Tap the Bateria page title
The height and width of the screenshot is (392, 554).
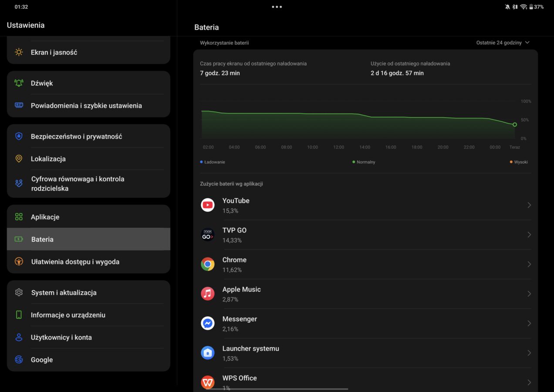click(x=206, y=27)
